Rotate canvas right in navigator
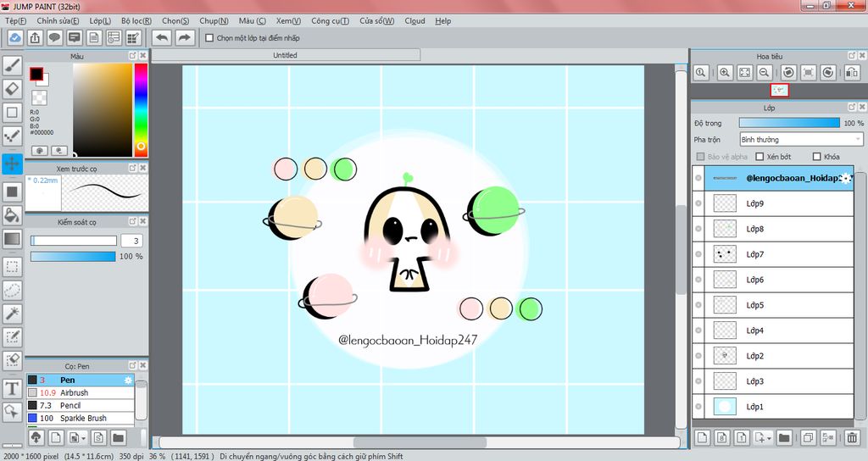The image size is (868, 461). pos(827,73)
